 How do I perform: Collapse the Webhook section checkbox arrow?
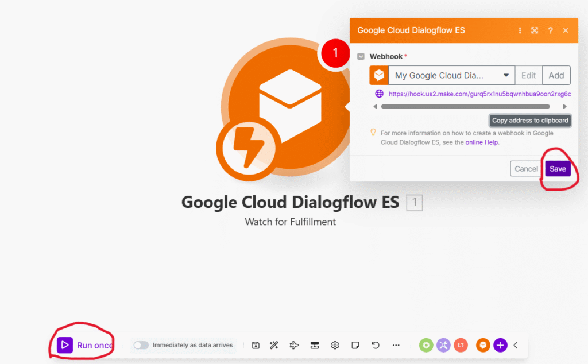[361, 56]
